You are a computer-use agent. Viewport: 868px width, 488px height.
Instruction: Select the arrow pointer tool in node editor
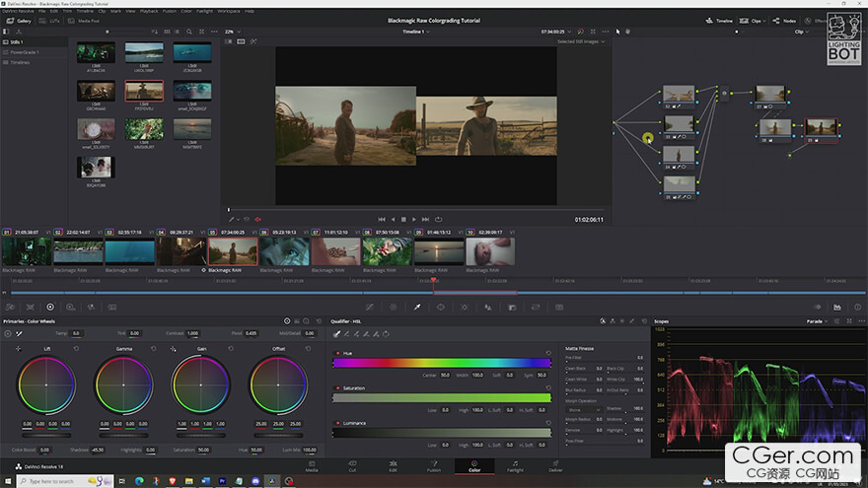pos(617,32)
